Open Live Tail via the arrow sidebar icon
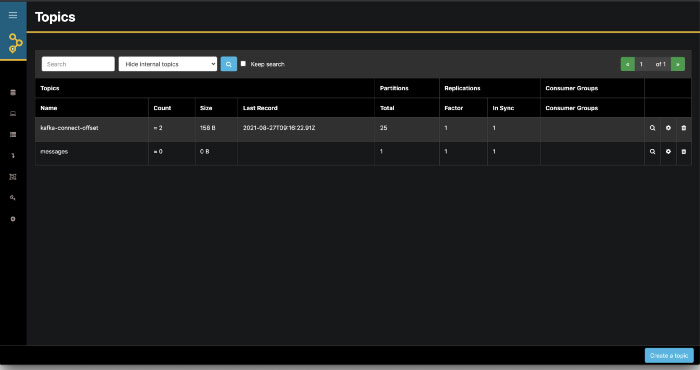The width and height of the screenshot is (700, 370). coord(13,156)
